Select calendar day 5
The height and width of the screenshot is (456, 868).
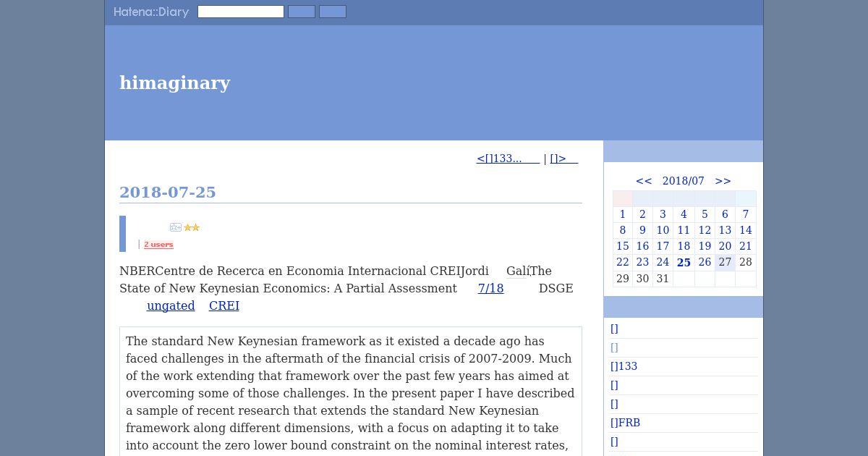pos(705,214)
